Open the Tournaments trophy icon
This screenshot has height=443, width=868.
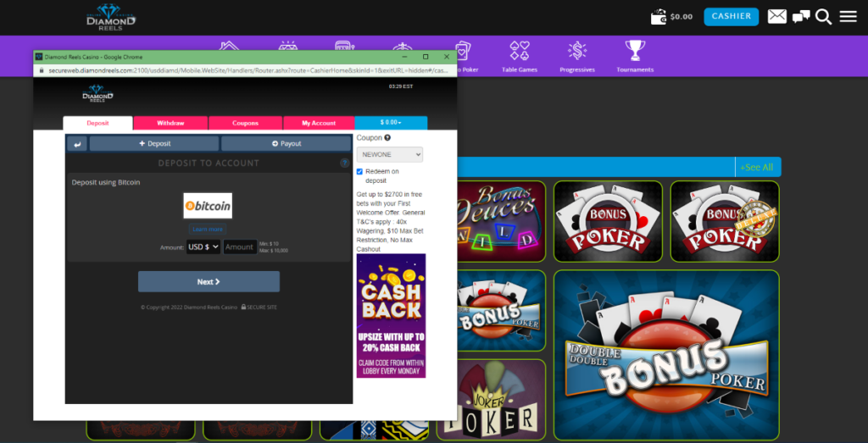635,51
